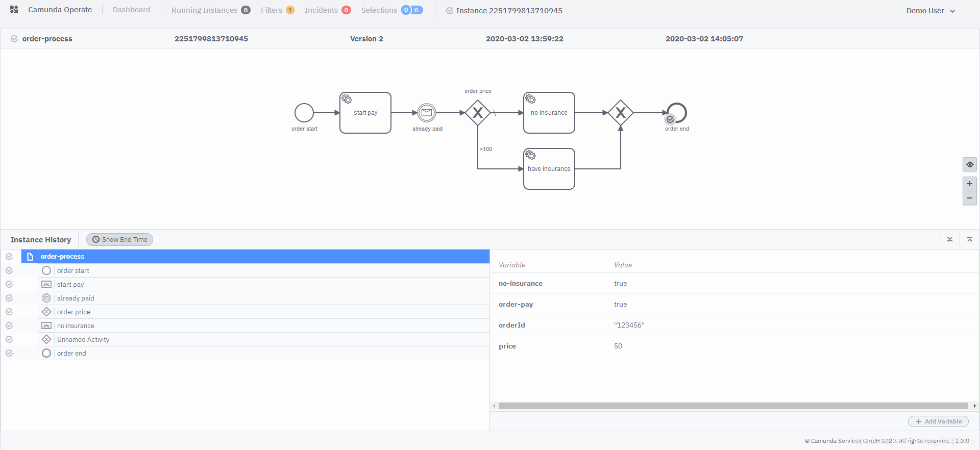
Task: Click end event icon in order end row
Action: pos(46,353)
